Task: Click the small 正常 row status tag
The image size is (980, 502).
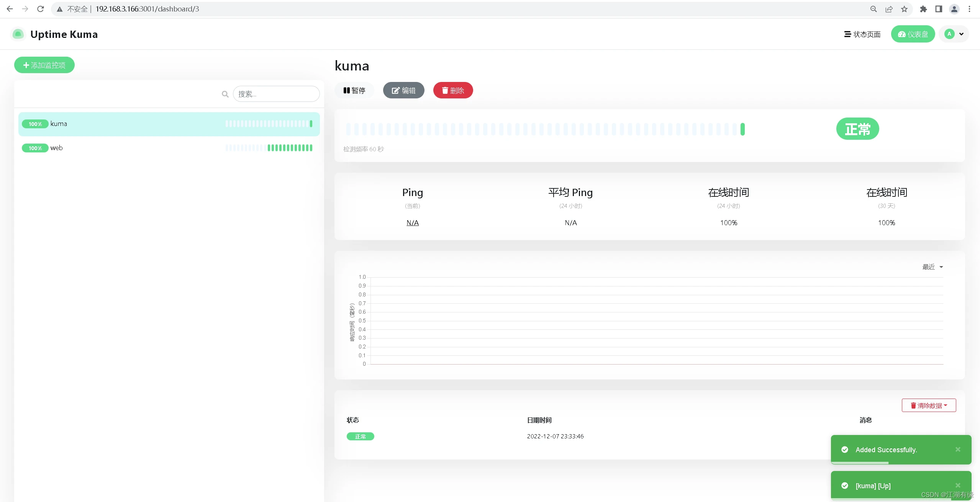Action: click(361, 437)
